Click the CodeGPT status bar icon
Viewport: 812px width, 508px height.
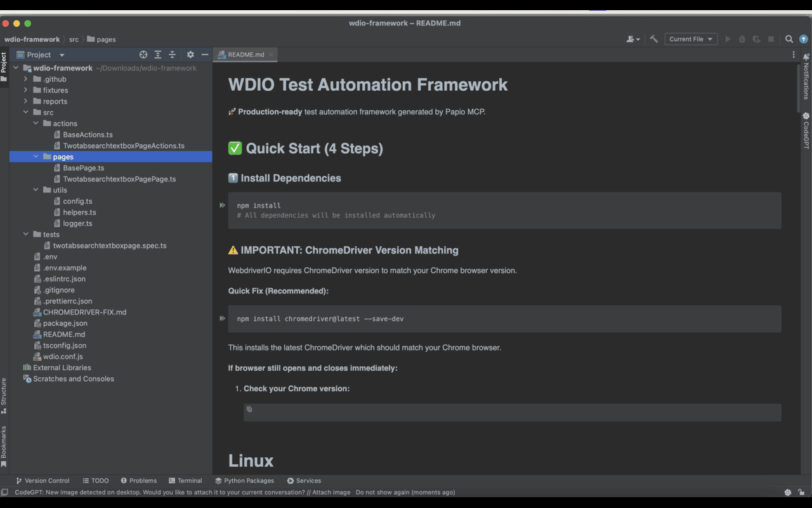click(788, 492)
